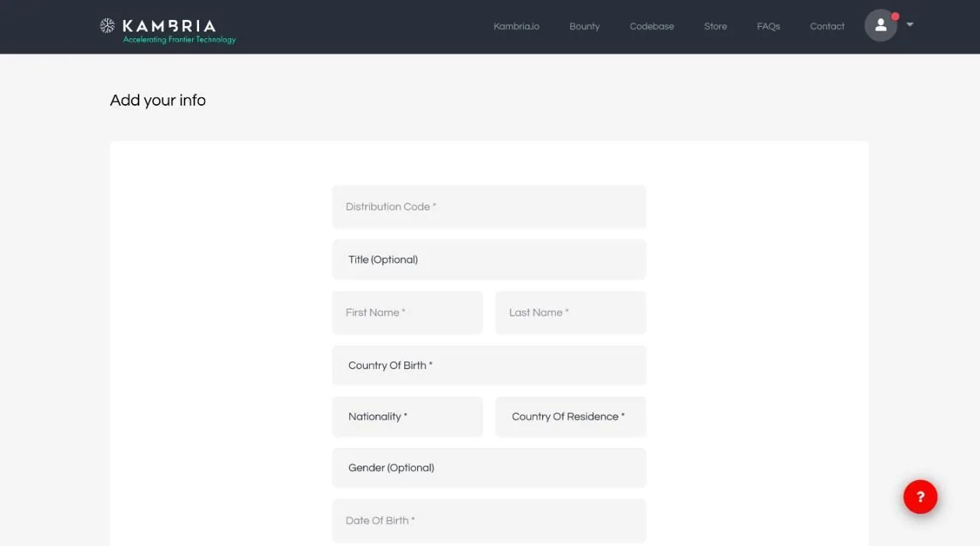Expand the Country Of Birth selector

click(x=489, y=365)
